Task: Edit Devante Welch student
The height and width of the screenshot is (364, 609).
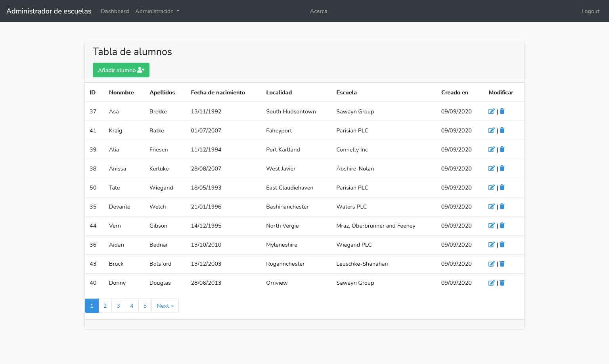Action: (492, 207)
